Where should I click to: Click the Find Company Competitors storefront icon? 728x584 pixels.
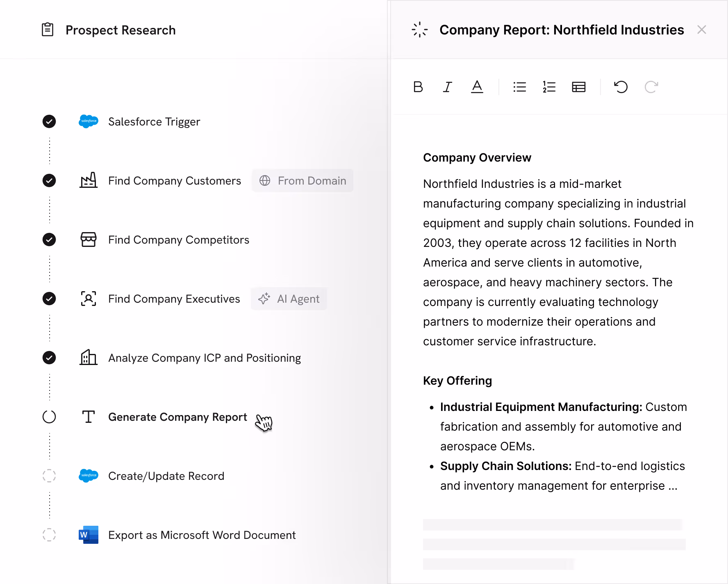88,240
